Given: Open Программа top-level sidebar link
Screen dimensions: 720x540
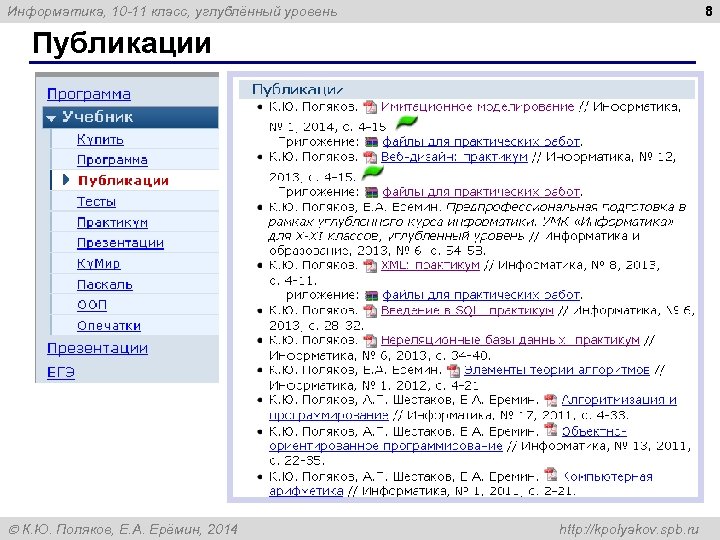Looking at the screenshot, I should (89, 94).
